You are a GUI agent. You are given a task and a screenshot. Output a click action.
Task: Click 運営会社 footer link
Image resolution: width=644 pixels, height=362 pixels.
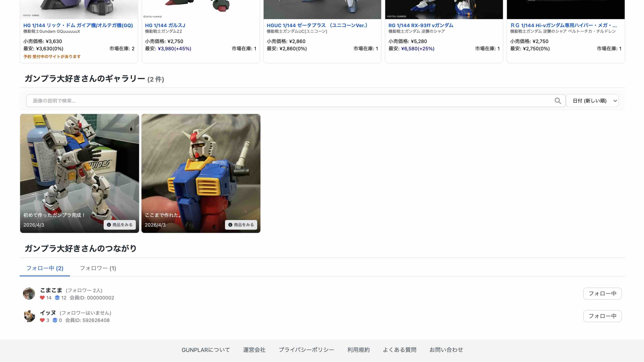(x=254, y=350)
